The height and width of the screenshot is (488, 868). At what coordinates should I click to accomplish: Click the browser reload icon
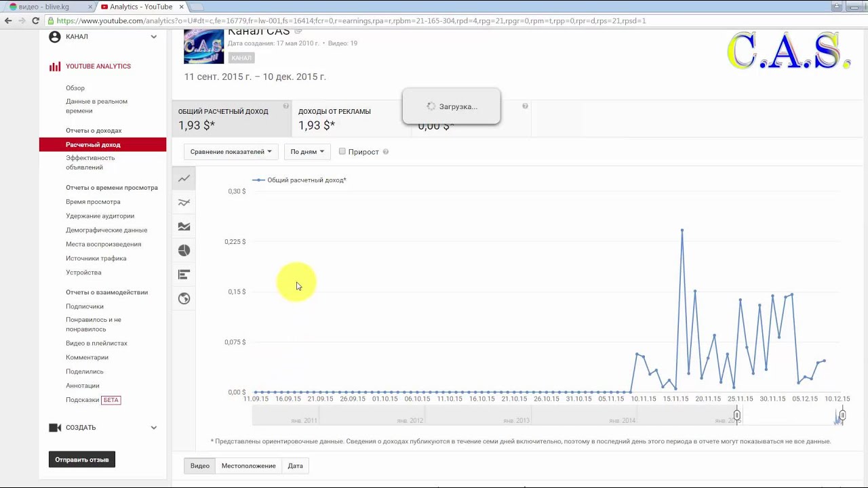click(37, 20)
